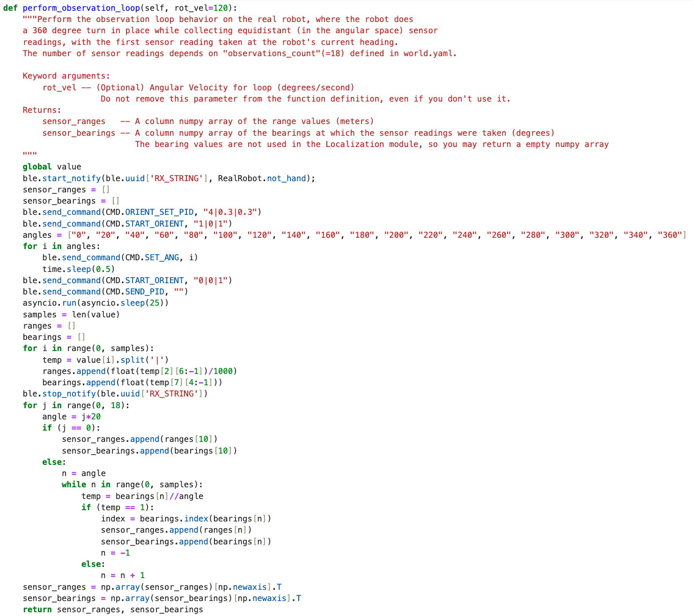Click the RealRobot.not_hand argument
Screen dimensions: 693x616
pos(262,178)
